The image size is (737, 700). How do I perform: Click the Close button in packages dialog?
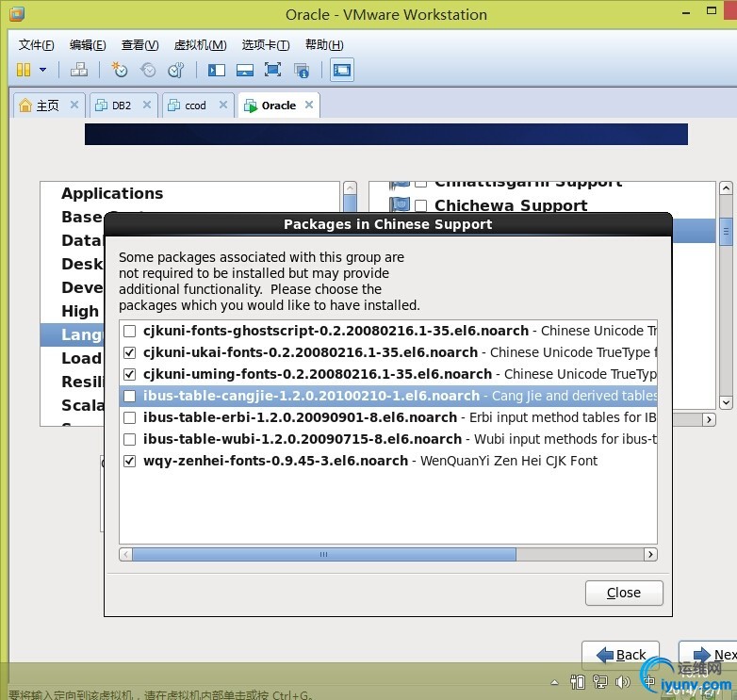(x=624, y=593)
